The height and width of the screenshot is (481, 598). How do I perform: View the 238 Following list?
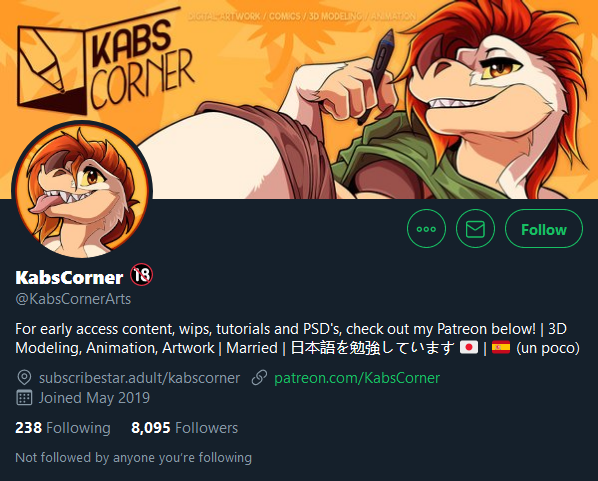pyautogui.click(x=63, y=428)
